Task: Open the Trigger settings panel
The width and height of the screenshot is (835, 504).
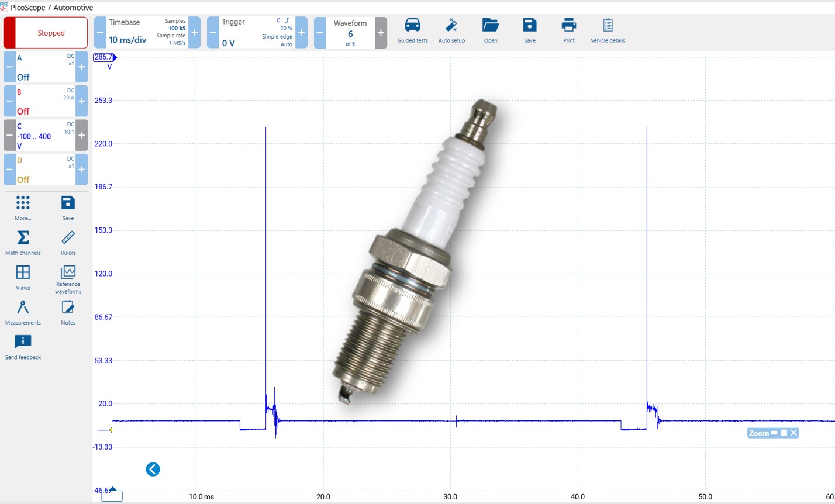Action: pyautogui.click(x=257, y=33)
